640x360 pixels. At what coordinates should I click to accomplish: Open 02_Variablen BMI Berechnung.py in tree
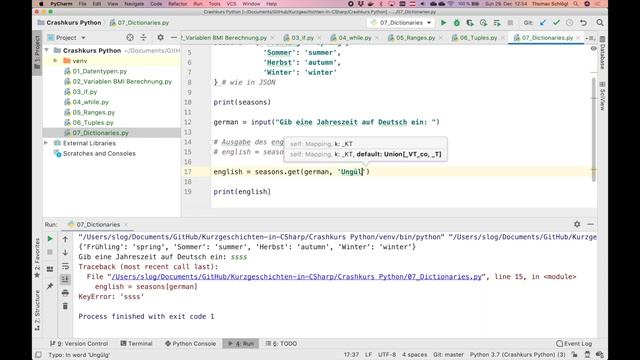pyautogui.click(x=122, y=81)
